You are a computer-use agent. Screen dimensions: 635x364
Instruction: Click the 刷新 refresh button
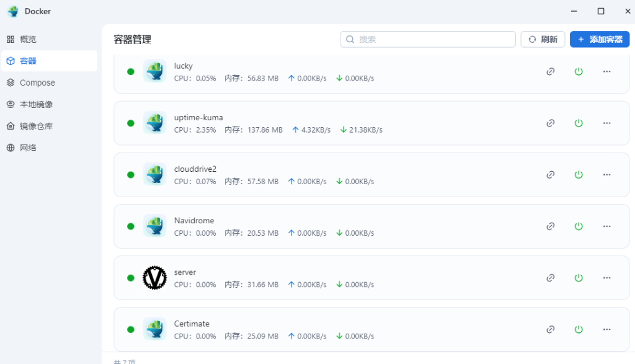click(x=543, y=39)
